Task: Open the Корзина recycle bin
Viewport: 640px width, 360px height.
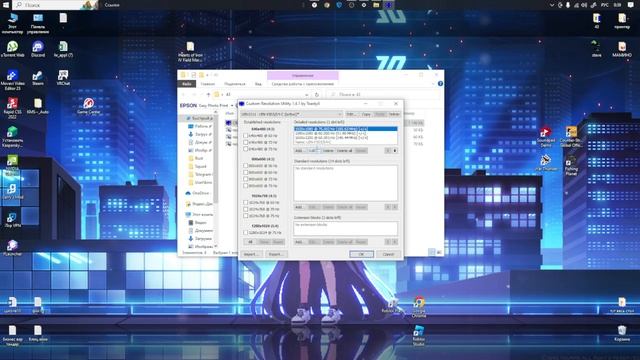Action: (x=622, y=333)
